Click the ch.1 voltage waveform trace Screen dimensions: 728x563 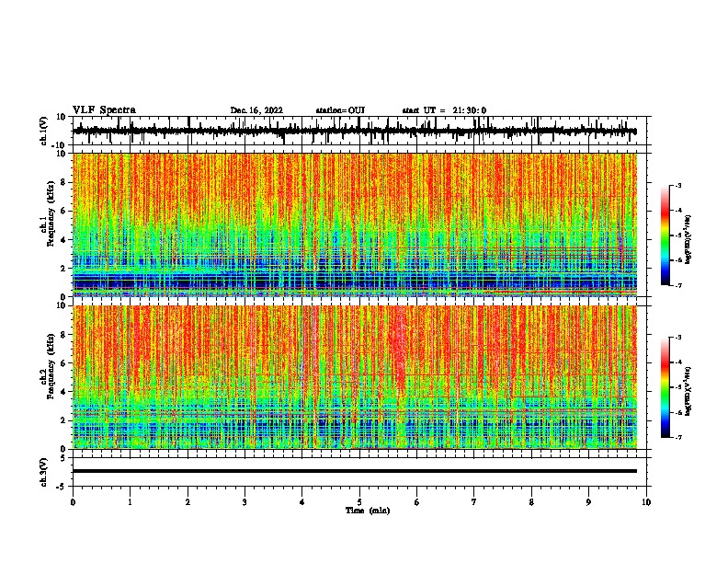(x=355, y=131)
